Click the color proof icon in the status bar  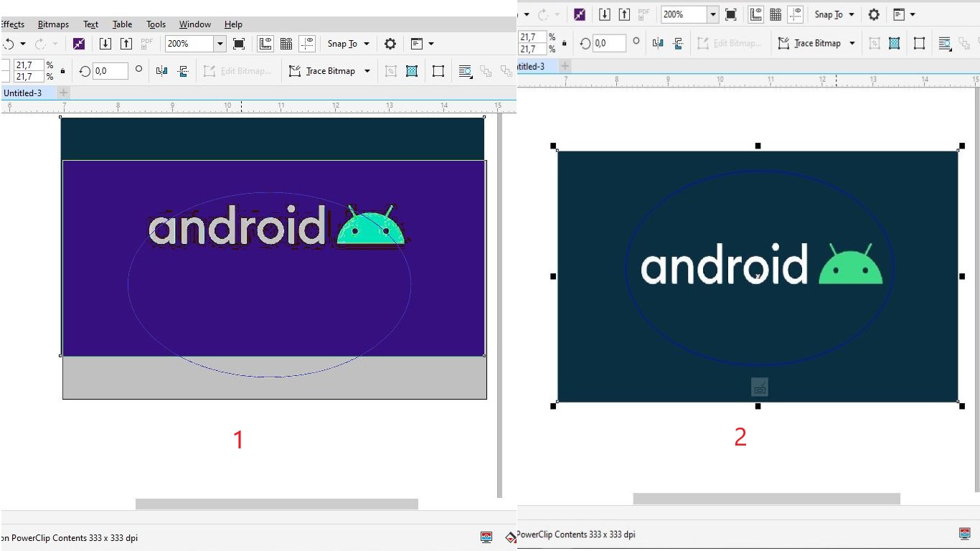[x=486, y=537]
